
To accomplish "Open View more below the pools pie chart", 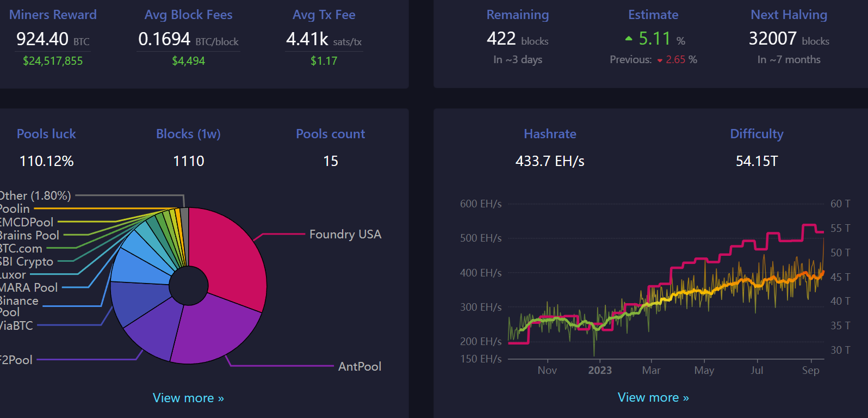I will click(x=188, y=398).
